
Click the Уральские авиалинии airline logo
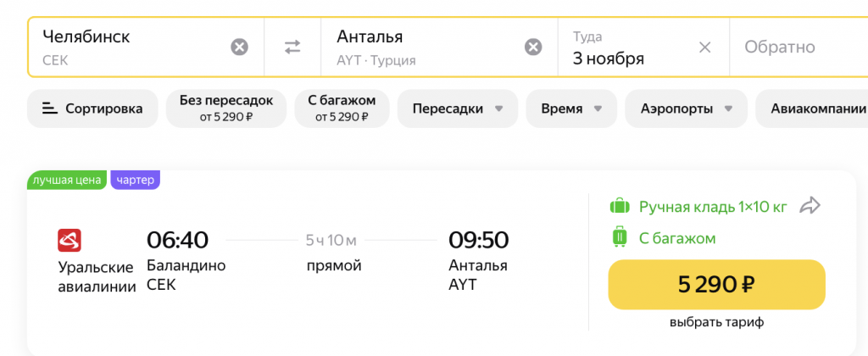pyautogui.click(x=70, y=240)
